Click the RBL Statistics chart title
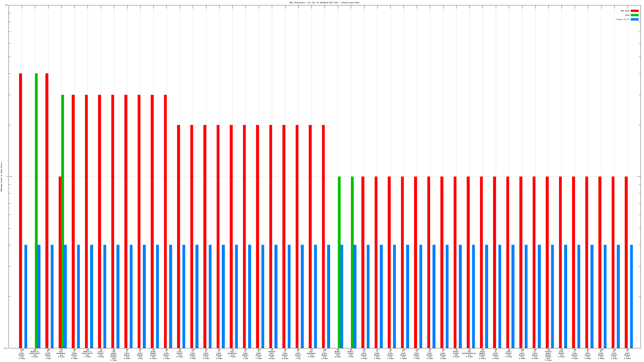 (324, 3)
